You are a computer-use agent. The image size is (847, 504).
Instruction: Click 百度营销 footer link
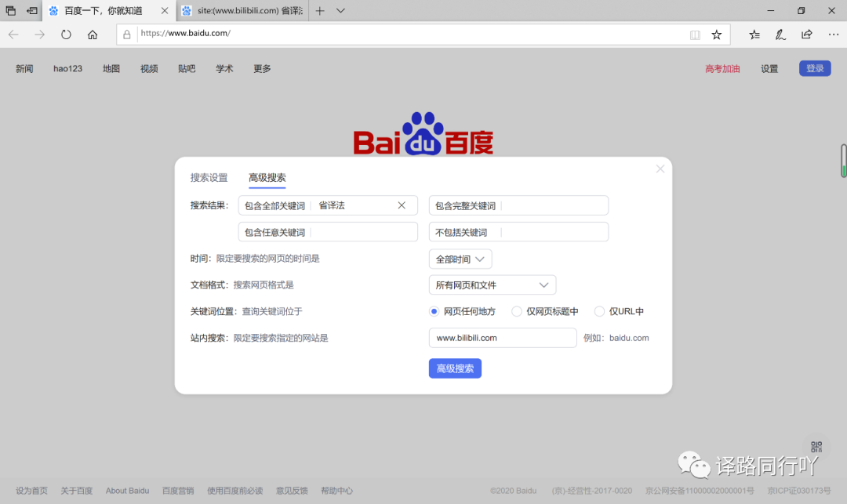[178, 491]
